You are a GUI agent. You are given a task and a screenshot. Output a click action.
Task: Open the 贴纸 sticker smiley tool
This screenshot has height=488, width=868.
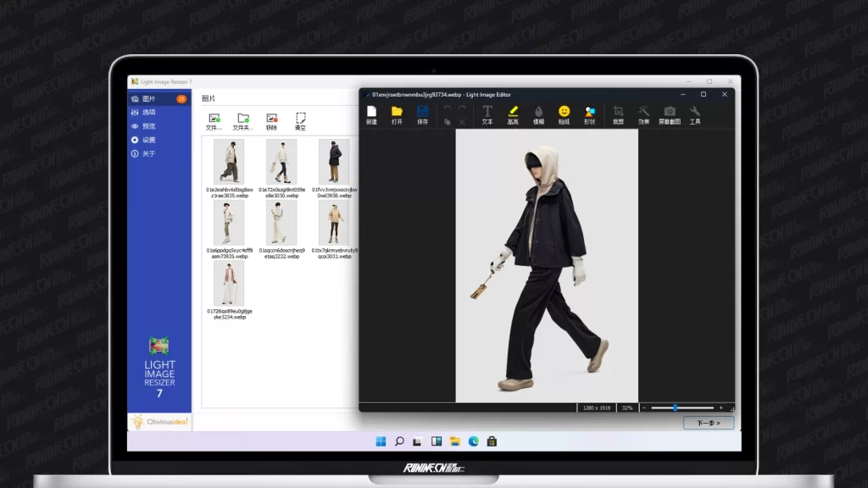coord(564,114)
